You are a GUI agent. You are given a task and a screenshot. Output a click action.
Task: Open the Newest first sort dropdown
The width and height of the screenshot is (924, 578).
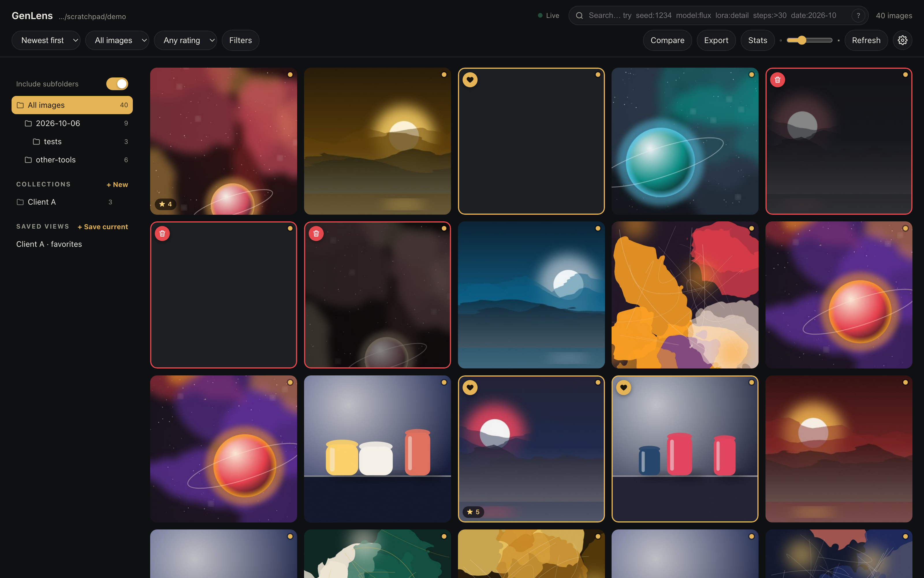point(46,40)
